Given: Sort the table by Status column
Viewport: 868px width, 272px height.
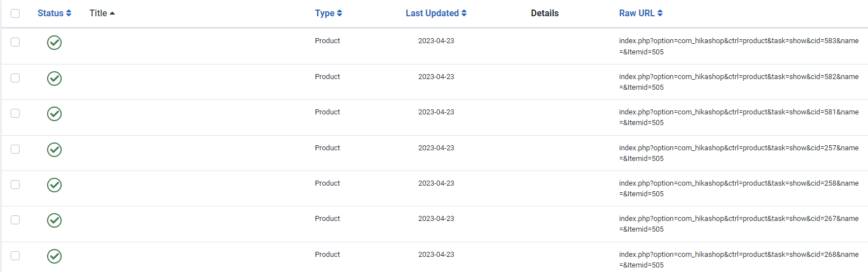Looking at the screenshot, I should coord(54,13).
